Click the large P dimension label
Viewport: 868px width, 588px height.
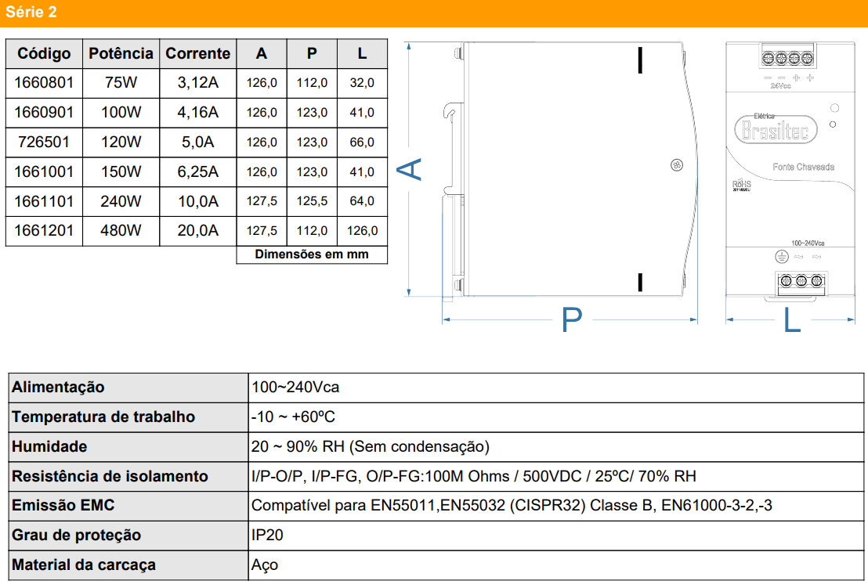point(572,319)
